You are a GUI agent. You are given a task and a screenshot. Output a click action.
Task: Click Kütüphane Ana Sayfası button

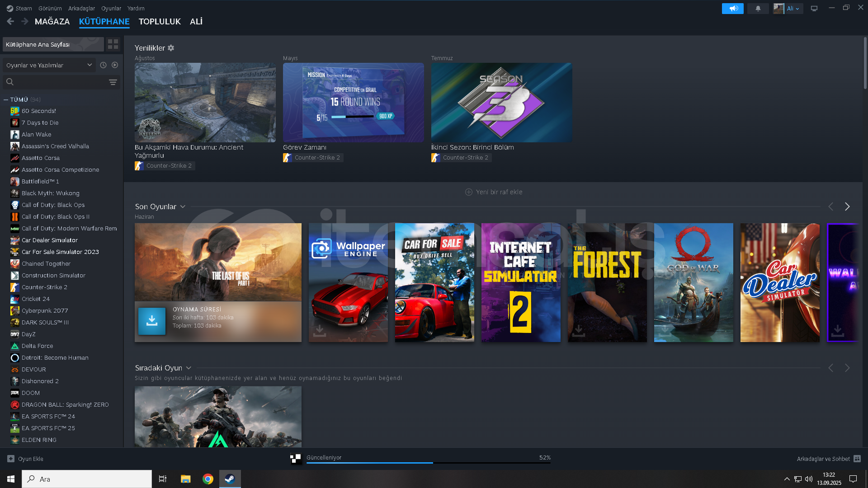pos(53,44)
